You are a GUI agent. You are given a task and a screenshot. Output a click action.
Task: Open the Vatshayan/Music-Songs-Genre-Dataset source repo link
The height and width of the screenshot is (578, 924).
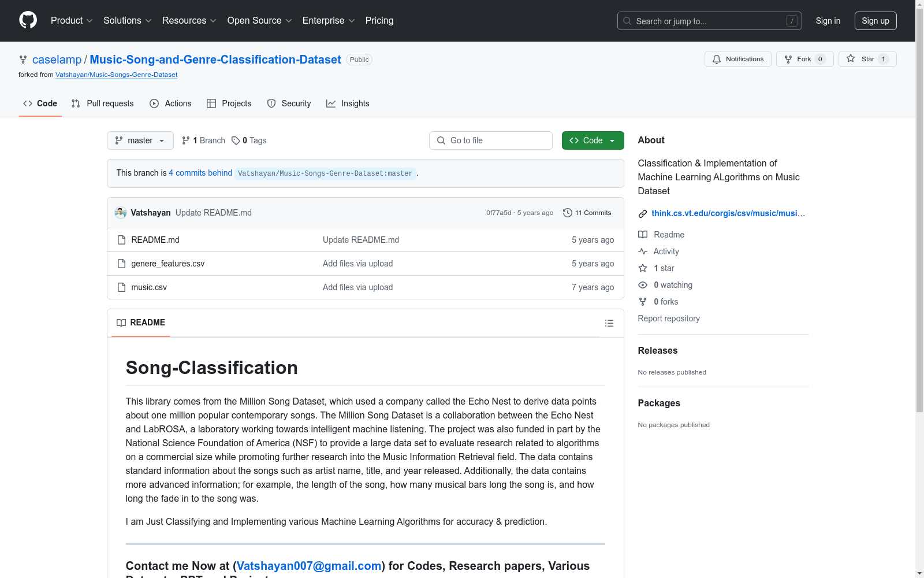click(116, 75)
